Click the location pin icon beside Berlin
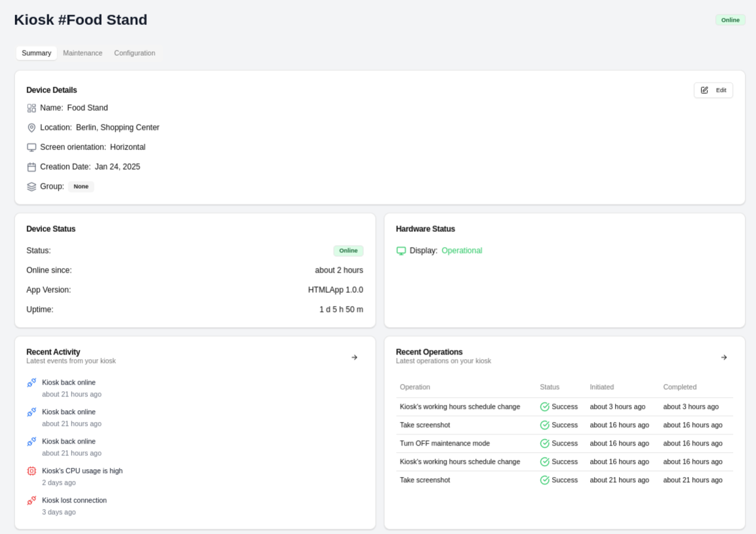756x534 pixels. (x=31, y=128)
